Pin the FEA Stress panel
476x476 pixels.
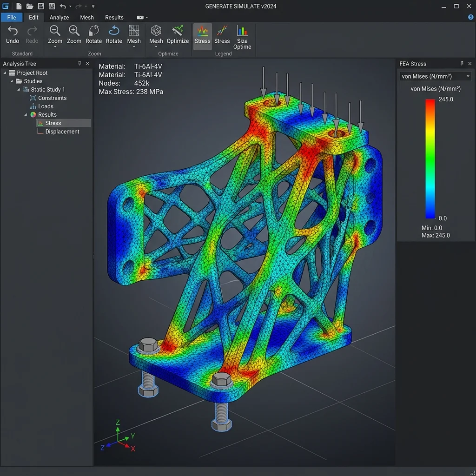coord(462,63)
